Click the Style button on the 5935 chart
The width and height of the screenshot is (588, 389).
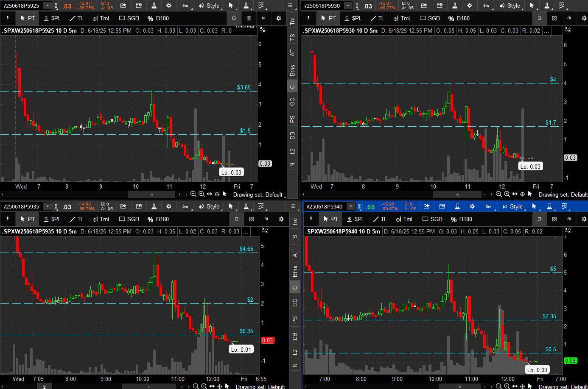tap(209, 206)
